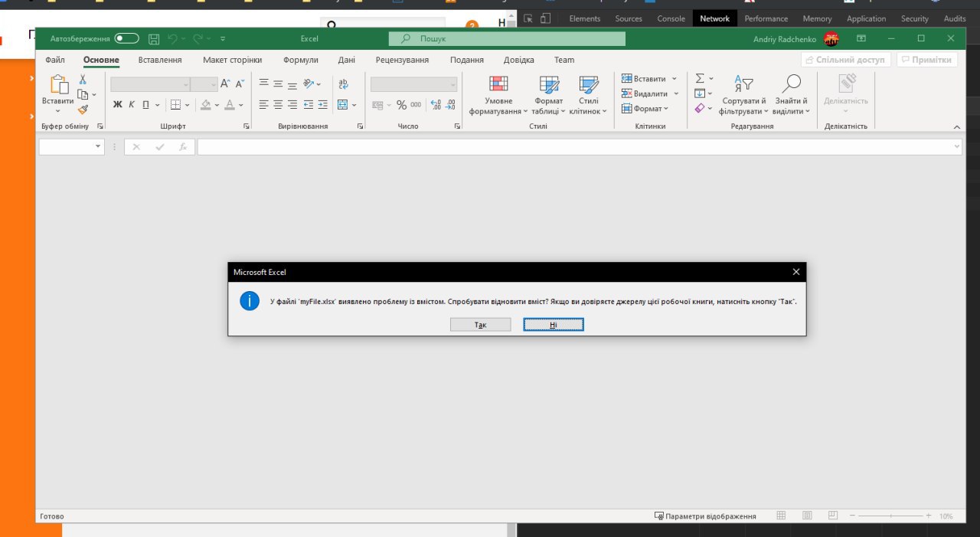The height and width of the screenshot is (537, 980).
Task: Click the Orientation text-angle icon
Action: pyautogui.click(x=309, y=83)
